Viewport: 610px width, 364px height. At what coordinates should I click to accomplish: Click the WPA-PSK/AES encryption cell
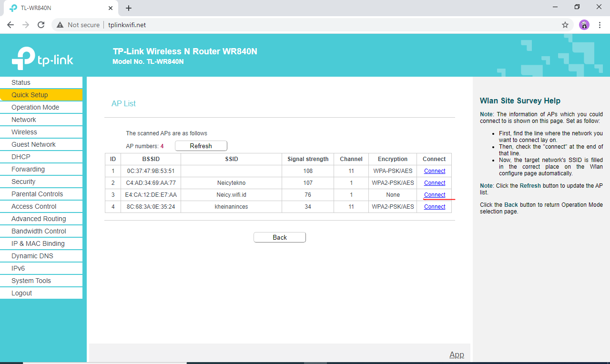[393, 171]
